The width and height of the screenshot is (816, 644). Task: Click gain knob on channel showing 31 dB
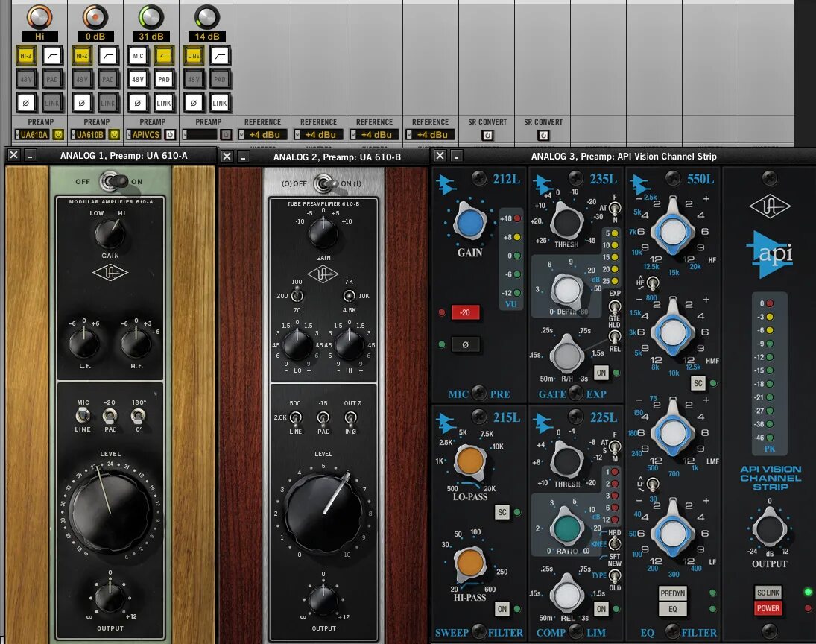point(151,16)
